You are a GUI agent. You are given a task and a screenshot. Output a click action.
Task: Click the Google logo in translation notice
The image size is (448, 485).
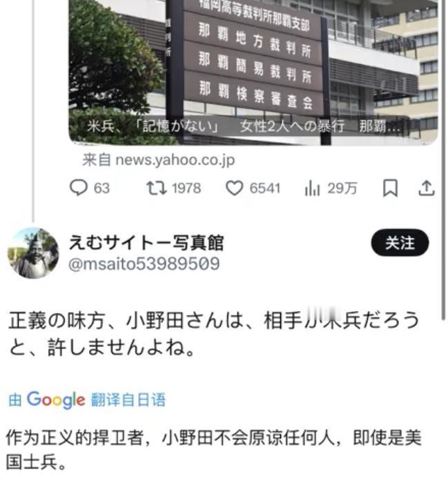click(x=56, y=399)
